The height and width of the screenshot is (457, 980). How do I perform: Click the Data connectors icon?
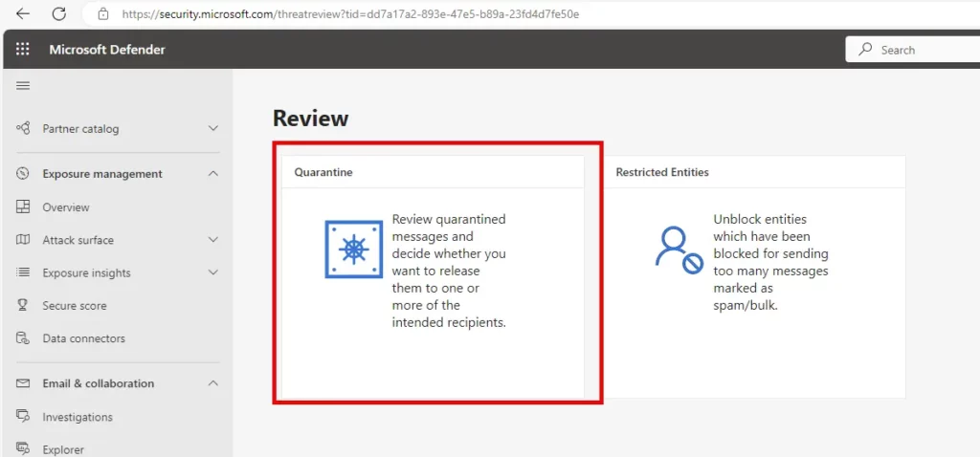23,338
